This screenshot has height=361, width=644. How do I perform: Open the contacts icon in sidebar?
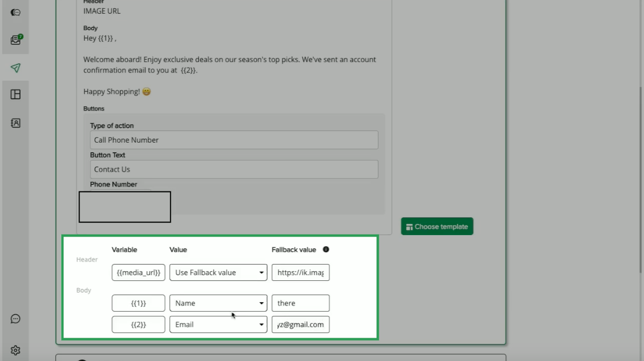click(x=16, y=123)
